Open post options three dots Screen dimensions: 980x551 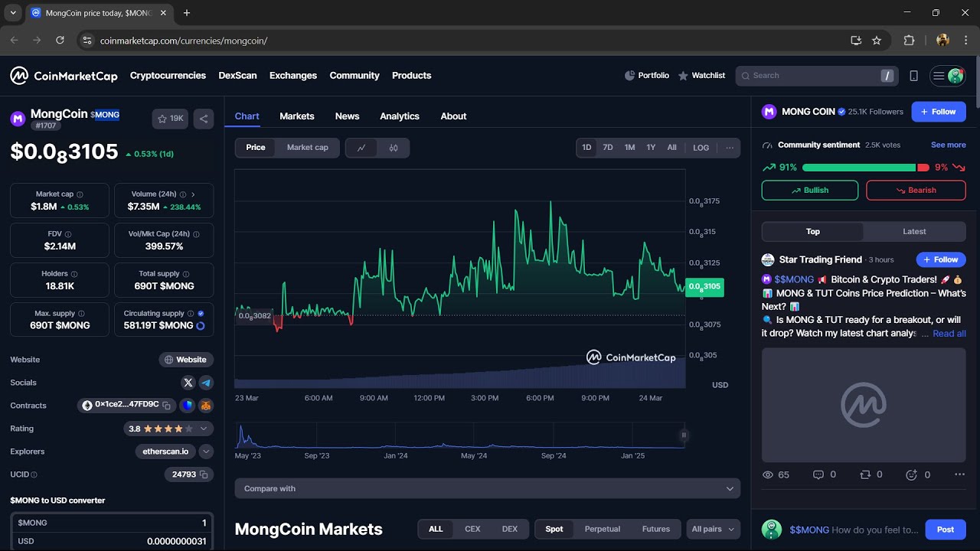(x=959, y=474)
